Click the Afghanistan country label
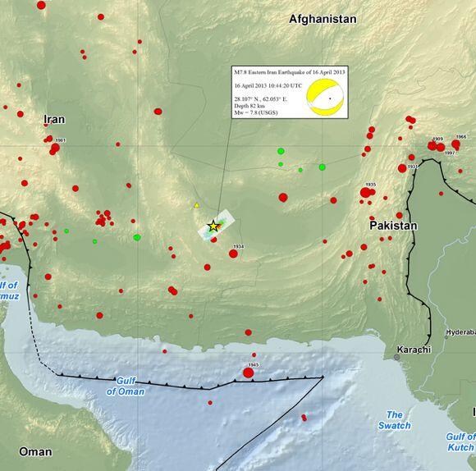 coord(323,19)
